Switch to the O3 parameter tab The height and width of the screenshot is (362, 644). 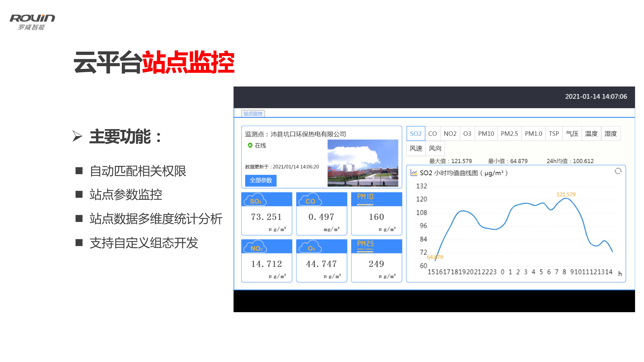pyautogui.click(x=467, y=134)
